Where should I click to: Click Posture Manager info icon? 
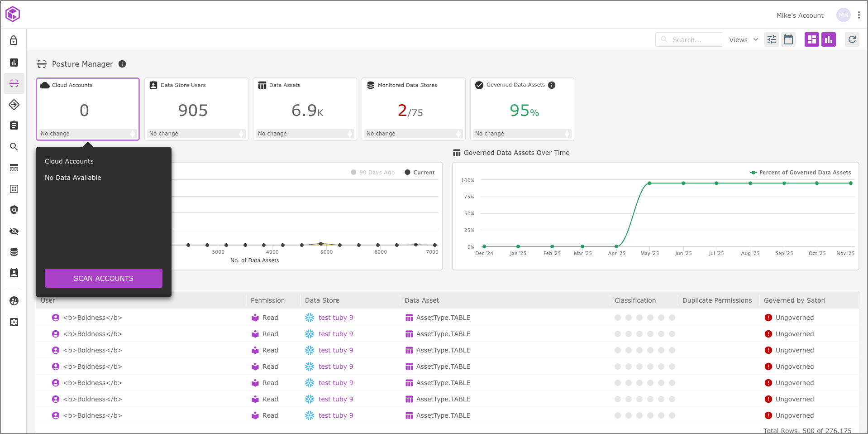pyautogui.click(x=122, y=64)
